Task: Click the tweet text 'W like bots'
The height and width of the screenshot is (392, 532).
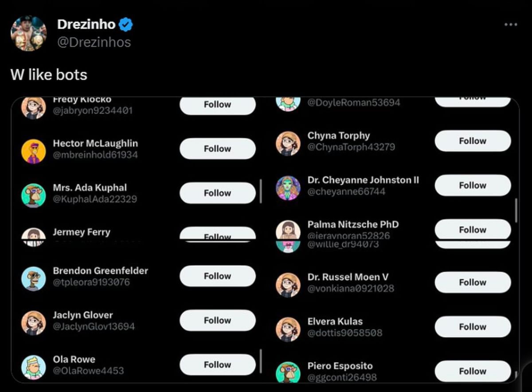Action: pyautogui.click(x=49, y=74)
